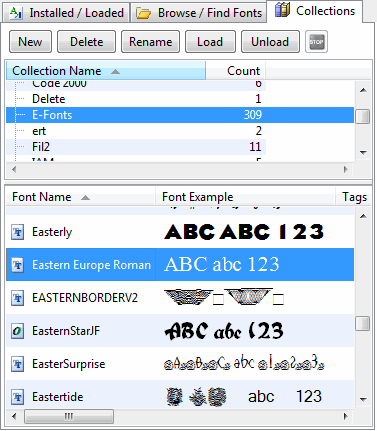The height and width of the screenshot is (431, 377).
Task: Click the Delete button
Action: tap(86, 42)
